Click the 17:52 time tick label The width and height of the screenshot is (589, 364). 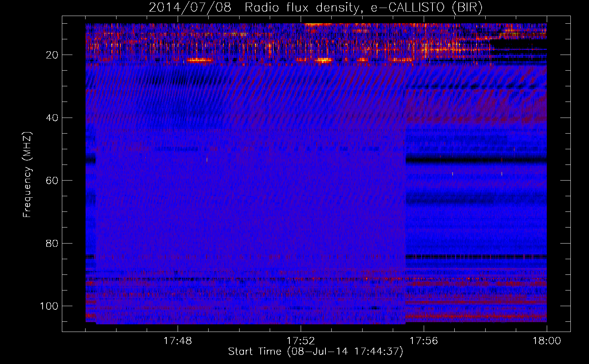301,341
